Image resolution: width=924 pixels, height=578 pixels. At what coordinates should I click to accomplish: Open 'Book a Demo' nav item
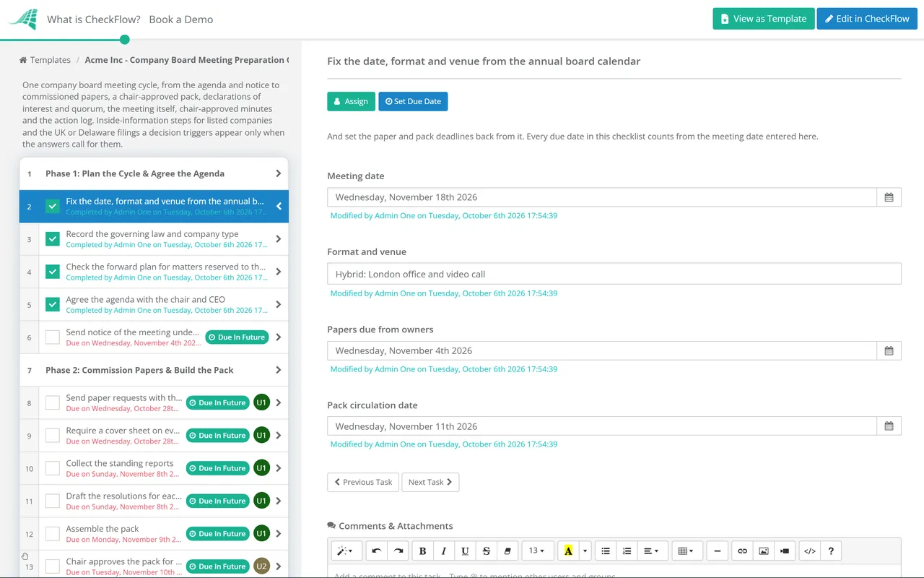181,20
